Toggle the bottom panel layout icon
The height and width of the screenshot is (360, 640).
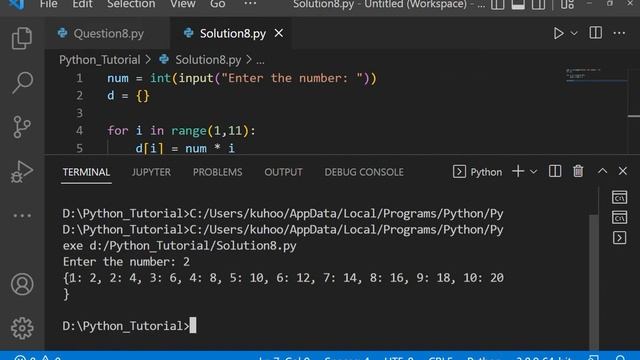[518, 4]
